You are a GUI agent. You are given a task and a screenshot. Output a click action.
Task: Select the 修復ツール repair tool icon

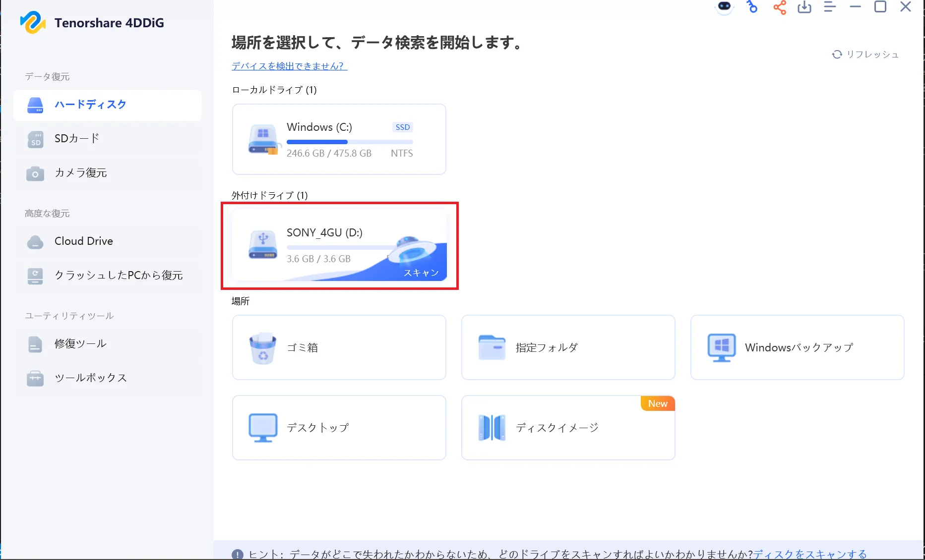pyautogui.click(x=35, y=343)
